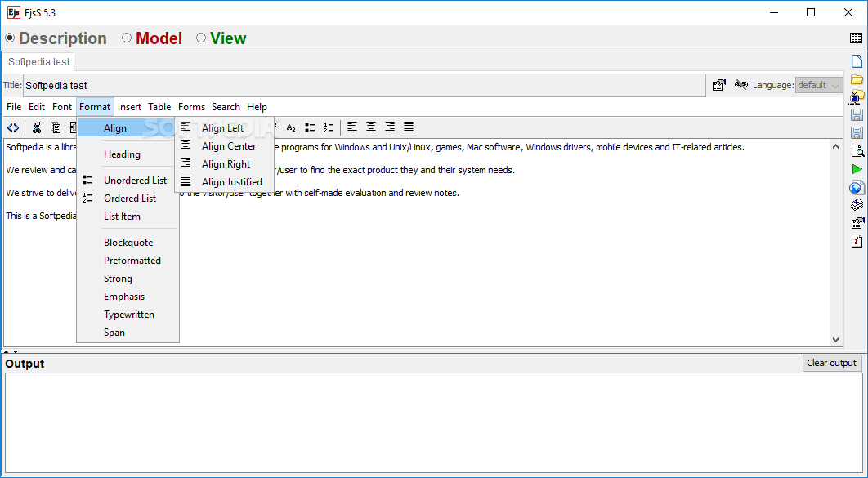
Task: Run the simulation with green play icon
Action: [x=857, y=169]
